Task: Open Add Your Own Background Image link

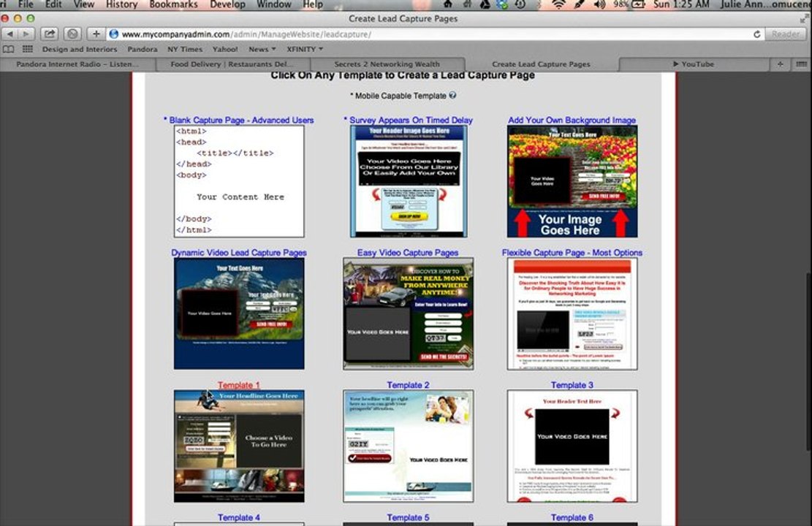Action: pyautogui.click(x=572, y=120)
